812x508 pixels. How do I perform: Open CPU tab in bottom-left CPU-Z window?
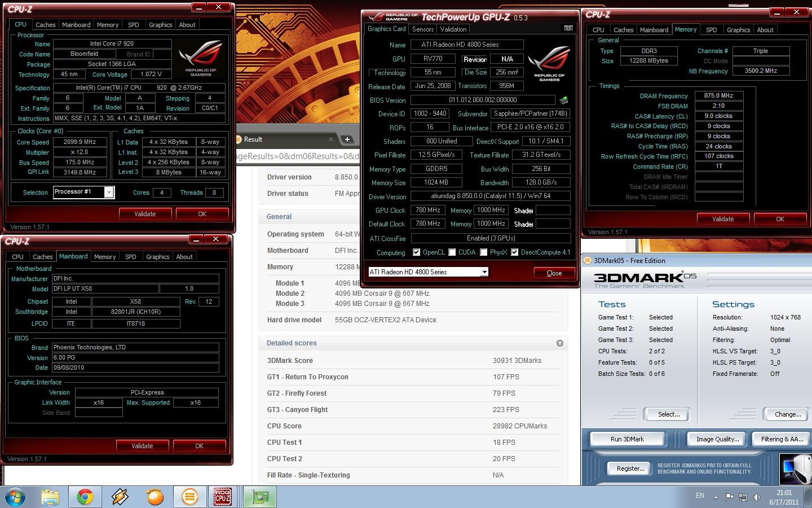click(x=18, y=257)
